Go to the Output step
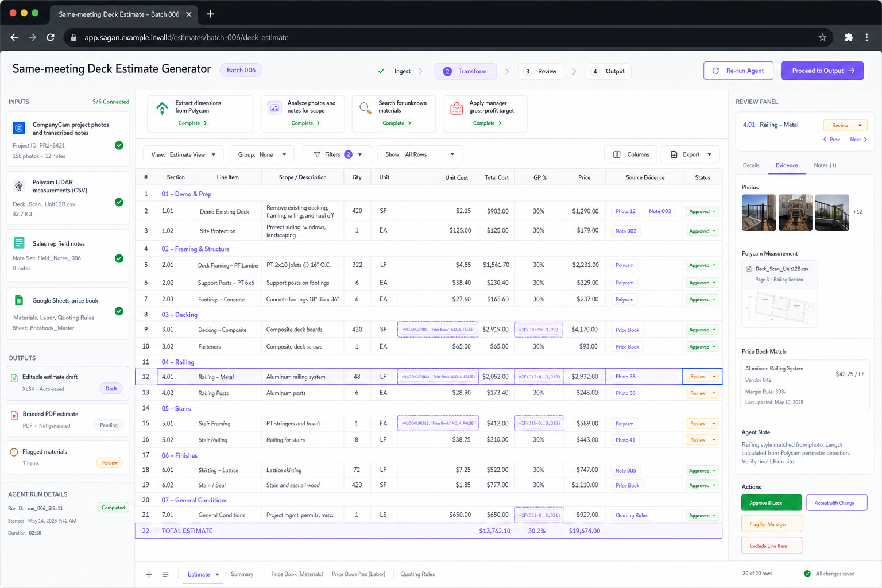This screenshot has height=588, width=882. (609, 71)
